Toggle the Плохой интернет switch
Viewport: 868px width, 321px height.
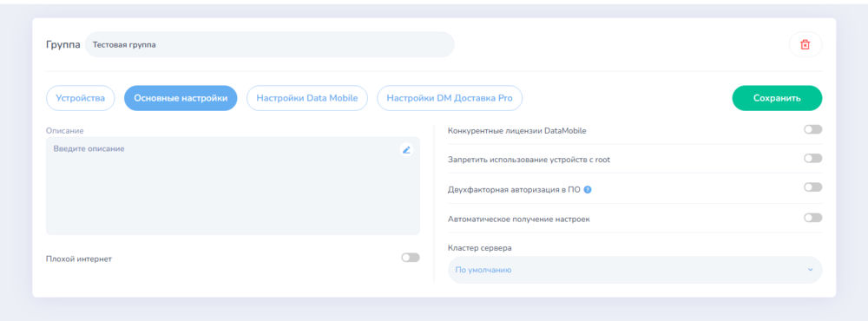pos(411,258)
